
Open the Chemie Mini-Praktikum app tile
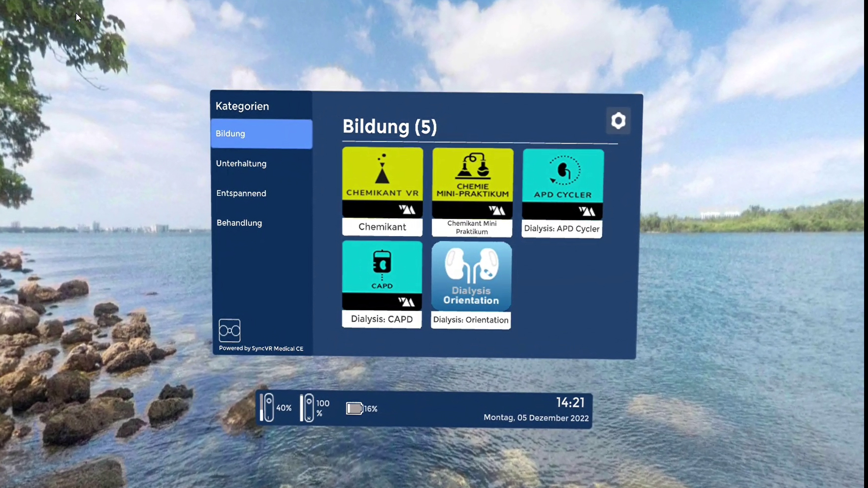[473, 183]
